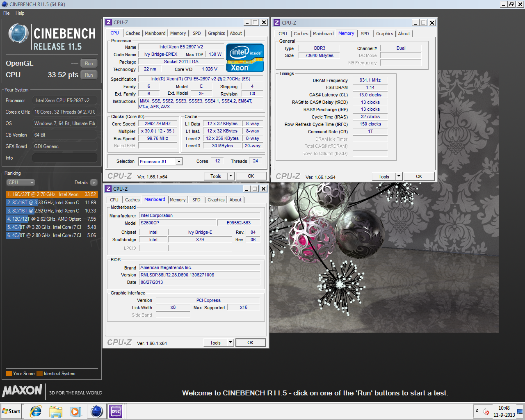525x420 pixels.
Task: Click the Info input field
Action: click(65, 158)
